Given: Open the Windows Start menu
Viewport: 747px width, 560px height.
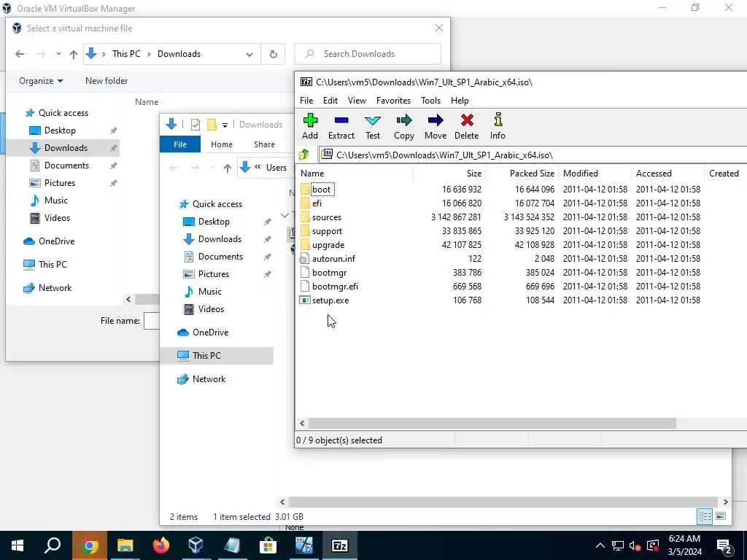Looking at the screenshot, I should coord(18,545).
